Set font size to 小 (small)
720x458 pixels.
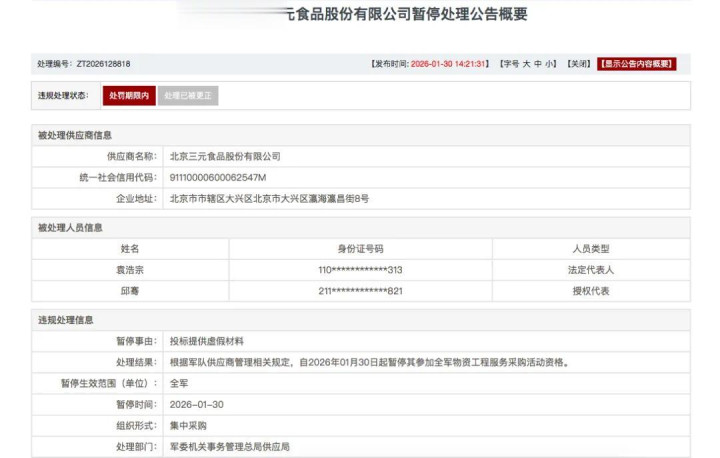(x=550, y=64)
